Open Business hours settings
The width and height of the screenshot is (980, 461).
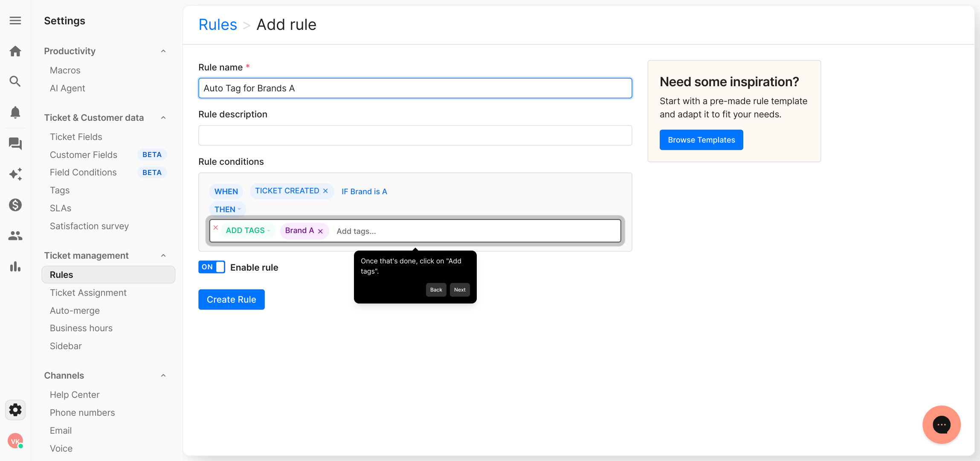click(x=81, y=328)
